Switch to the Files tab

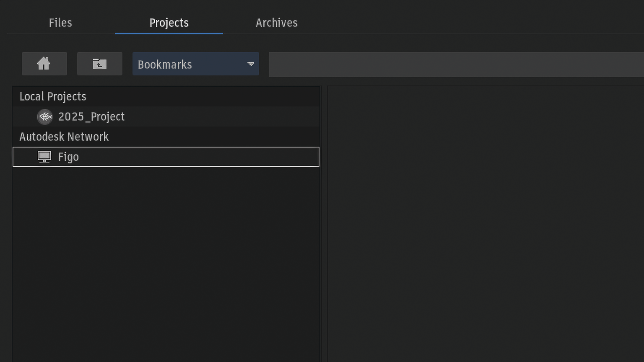(x=60, y=23)
